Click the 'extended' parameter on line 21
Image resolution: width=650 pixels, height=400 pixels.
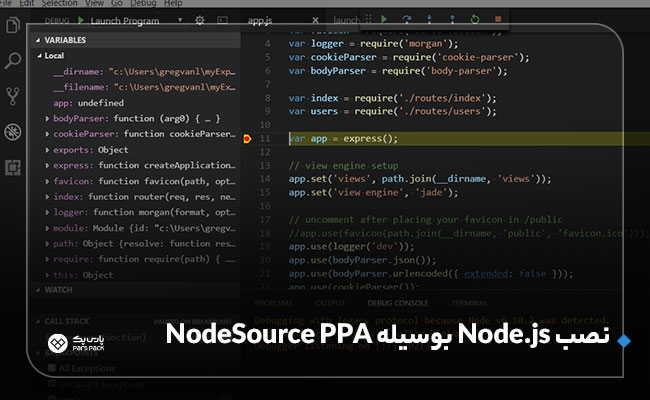tap(485, 274)
